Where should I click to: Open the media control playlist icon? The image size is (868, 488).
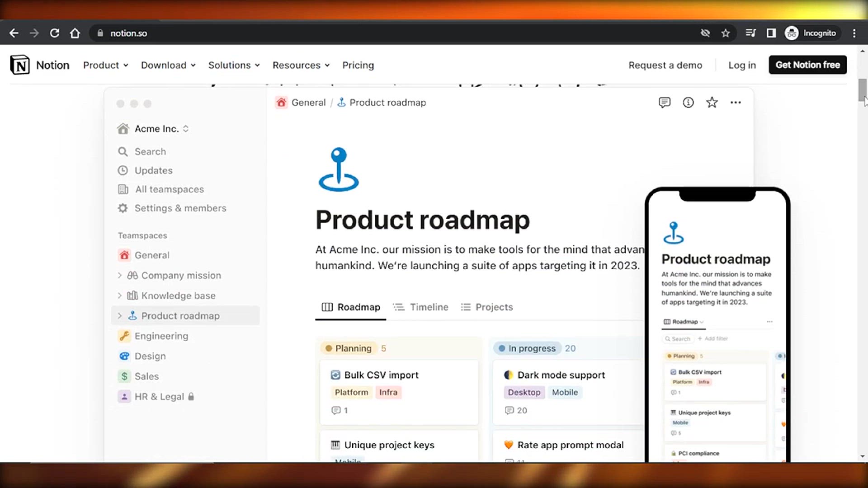(x=751, y=33)
